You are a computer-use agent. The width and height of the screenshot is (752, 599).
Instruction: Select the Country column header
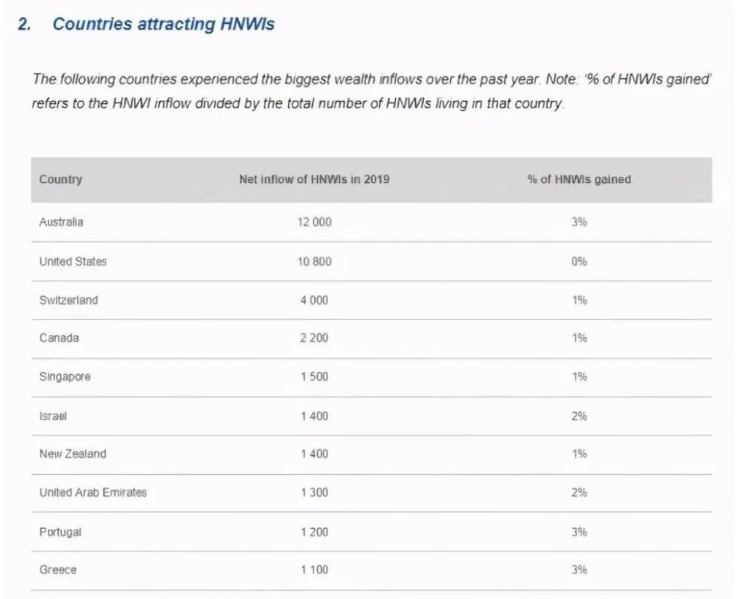click(x=60, y=179)
